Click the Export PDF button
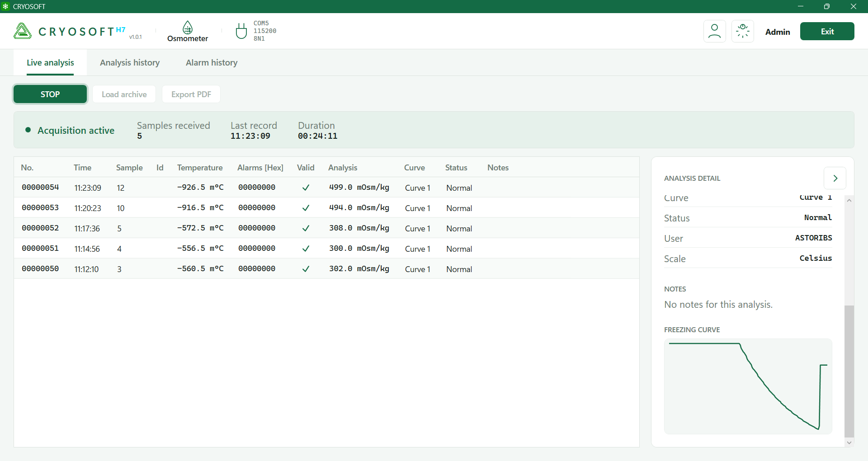Screen dimensions: 868x461 [191, 94]
